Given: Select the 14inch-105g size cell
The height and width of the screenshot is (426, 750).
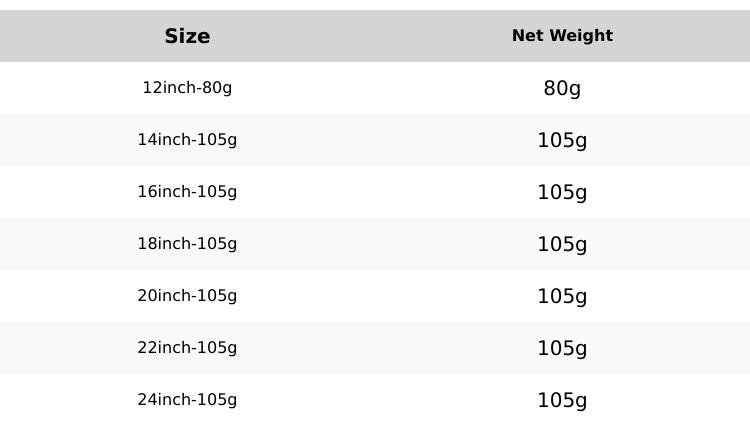Looking at the screenshot, I should coord(187,140).
